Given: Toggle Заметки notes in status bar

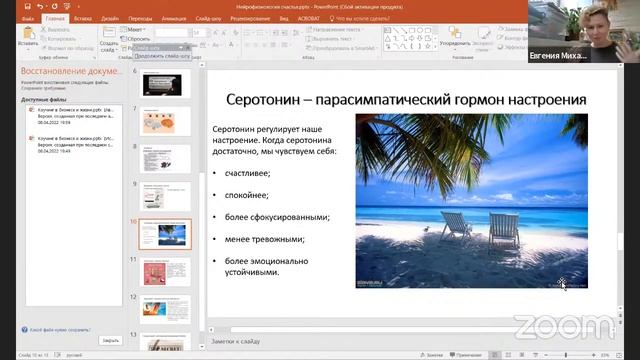Looking at the screenshot, I should [432, 355].
